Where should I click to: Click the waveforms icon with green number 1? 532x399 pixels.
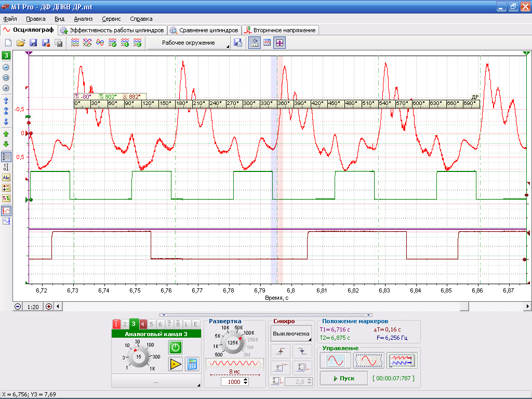click(125, 43)
